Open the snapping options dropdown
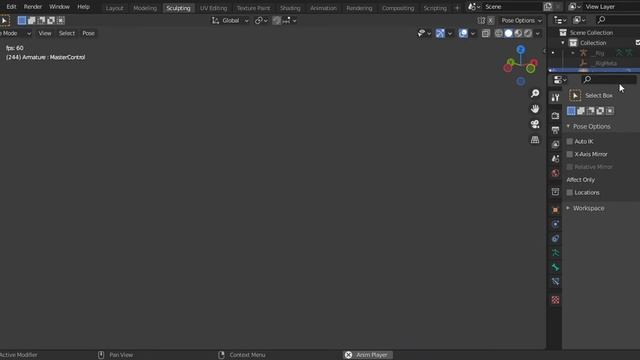The height and width of the screenshot is (360, 640). tap(289, 20)
